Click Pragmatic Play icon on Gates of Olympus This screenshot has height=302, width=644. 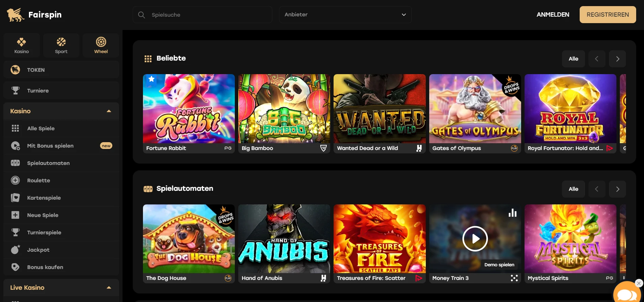(x=514, y=148)
